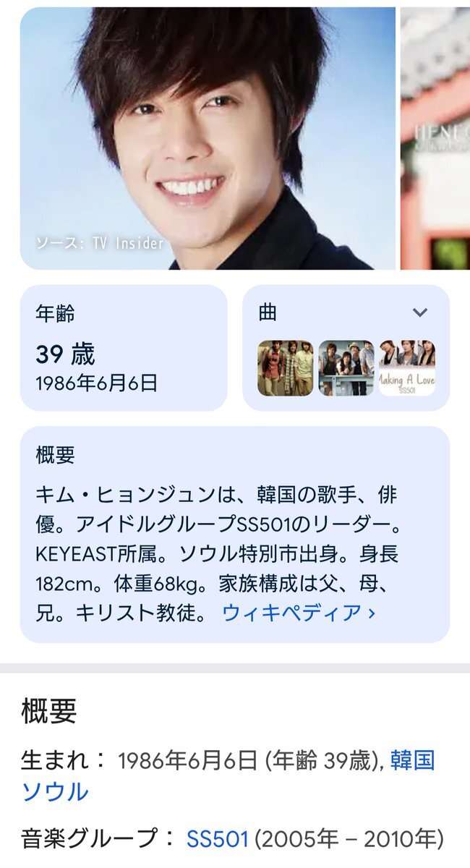Open the Making A Love SS501 thumbnail
The height and width of the screenshot is (868, 470).
click(x=407, y=368)
